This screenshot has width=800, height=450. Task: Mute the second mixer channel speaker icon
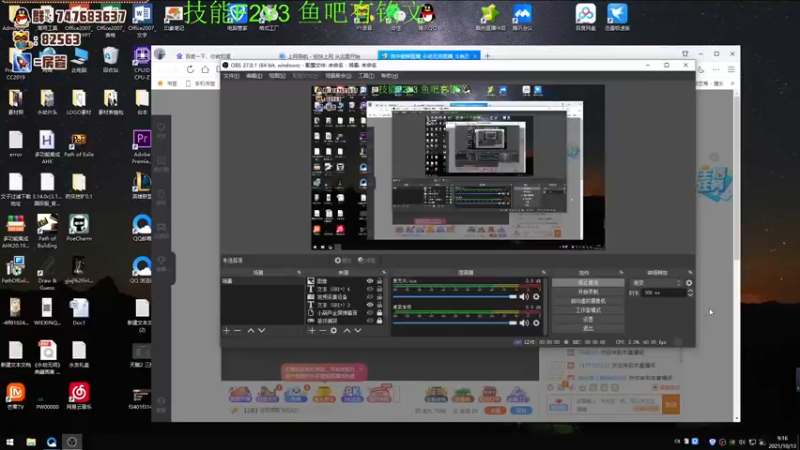coord(524,322)
